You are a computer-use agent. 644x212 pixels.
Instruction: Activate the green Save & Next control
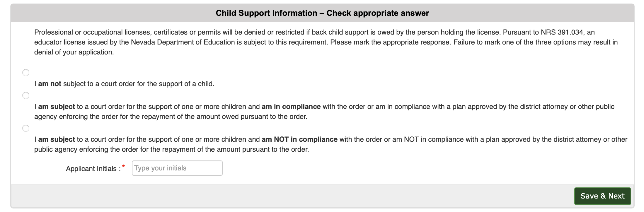click(x=603, y=196)
